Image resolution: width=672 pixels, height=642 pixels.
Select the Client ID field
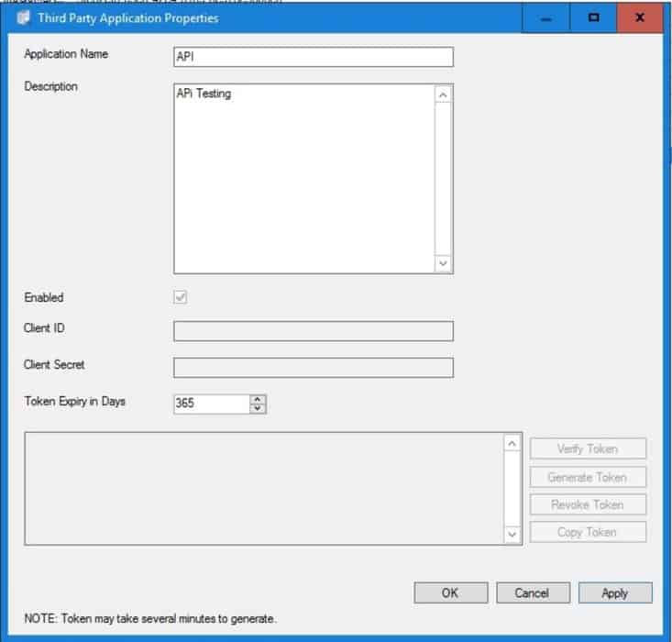[313, 331]
